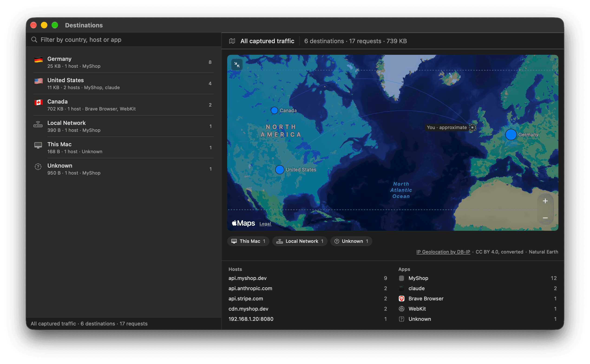Click host api.anthropic.com
The image size is (590, 364).
[x=250, y=288]
